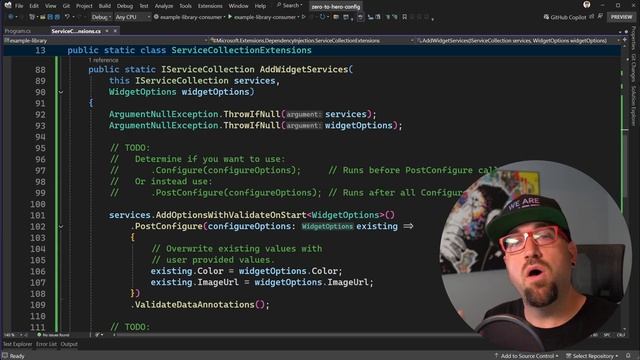Click Start Without Debugging outline play icon

[304, 17]
